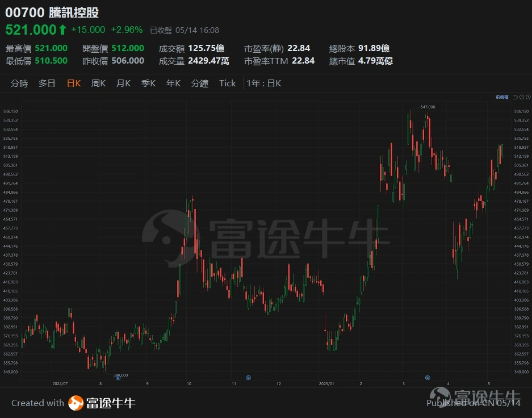Click the 547.000 high price label on chart

click(x=428, y=107)
